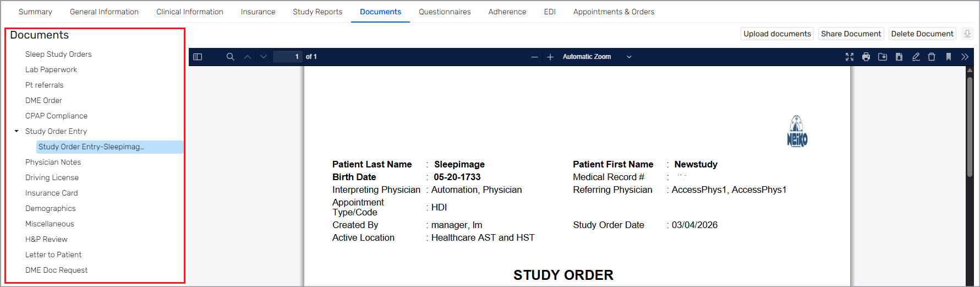This screenshot has width=980, height=287.
Task: Click the page number input field
Action: [x=288, y=57]
